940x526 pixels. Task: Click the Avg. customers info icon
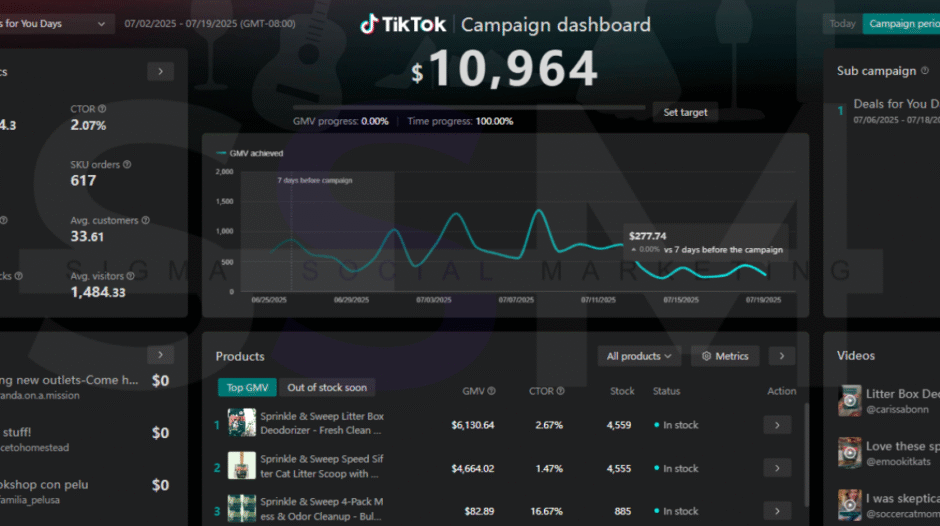[x=146, y=220]
